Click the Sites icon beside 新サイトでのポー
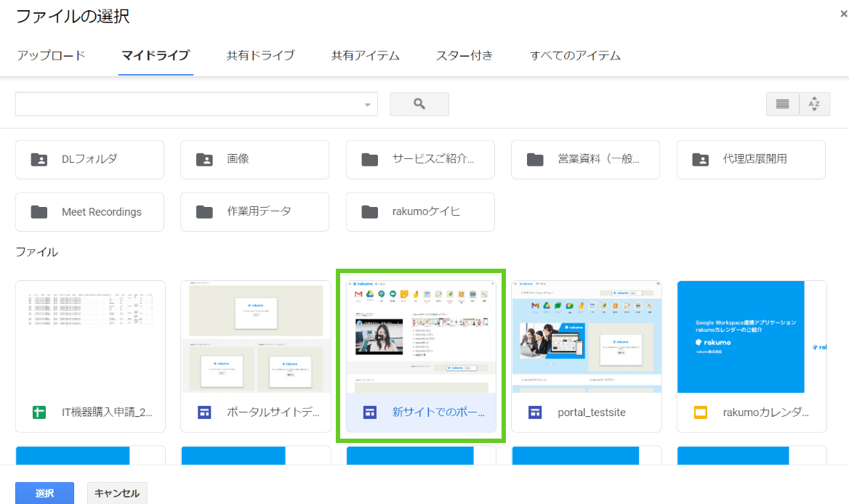This screenshot has height=504, width=849. pyautogui.click(x=370, y=412)
